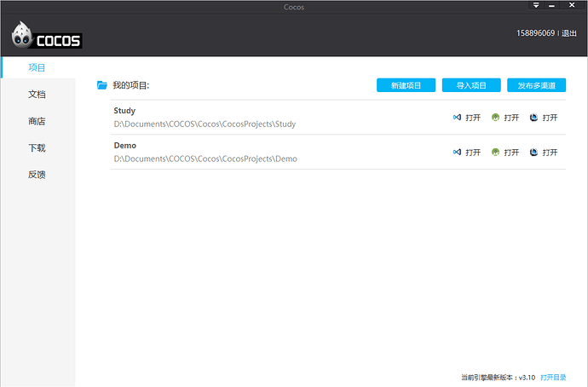This screenshot has width=588, height=387.
Task: Switch to the 文档 section
Action: click(37, 95)
